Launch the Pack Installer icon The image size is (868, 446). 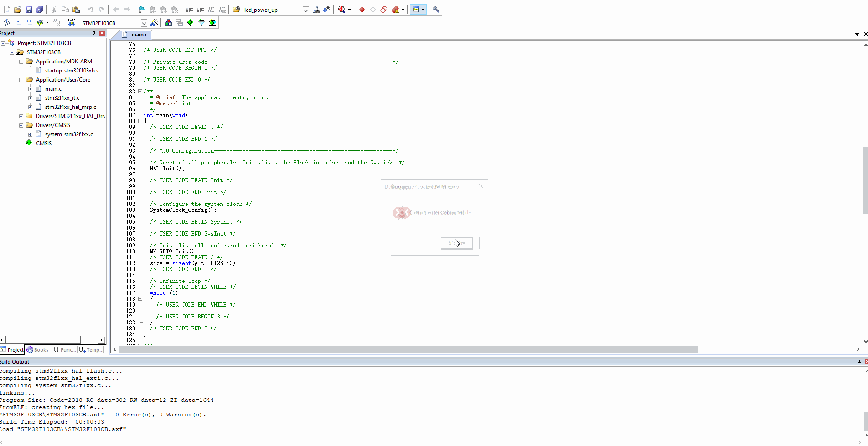(212, 22)
